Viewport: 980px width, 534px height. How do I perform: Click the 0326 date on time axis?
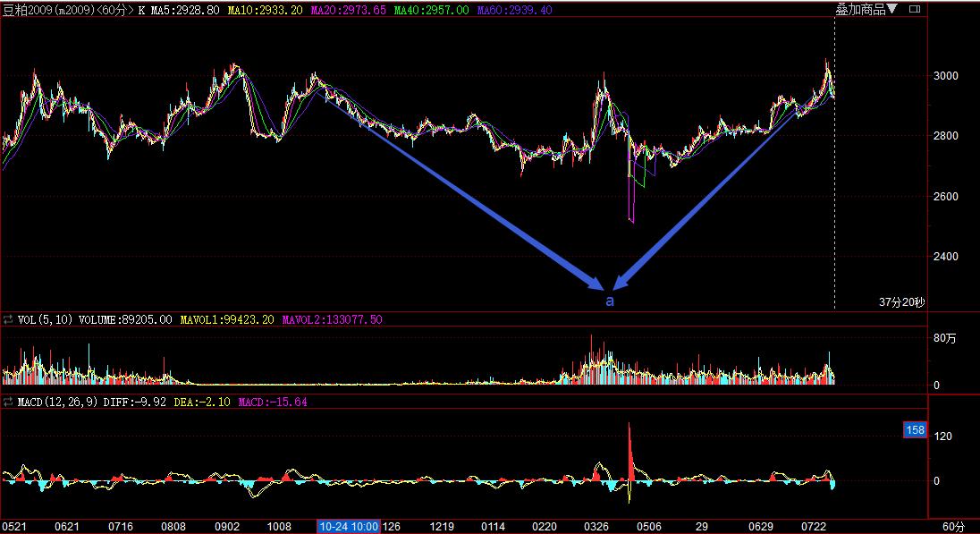point(596,527)
